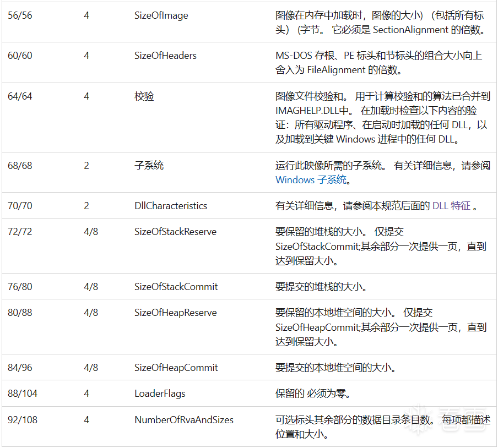Click the 68/68 offset cell

pyautogui.click(x=20, y=165)
